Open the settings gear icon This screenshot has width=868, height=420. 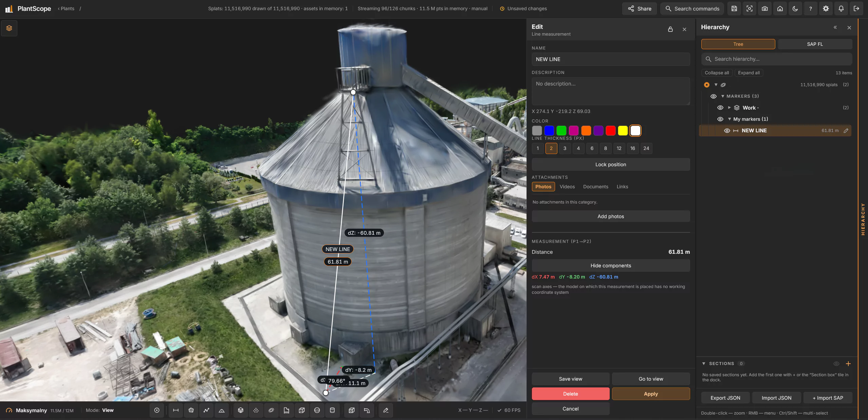tap(826, 8)
